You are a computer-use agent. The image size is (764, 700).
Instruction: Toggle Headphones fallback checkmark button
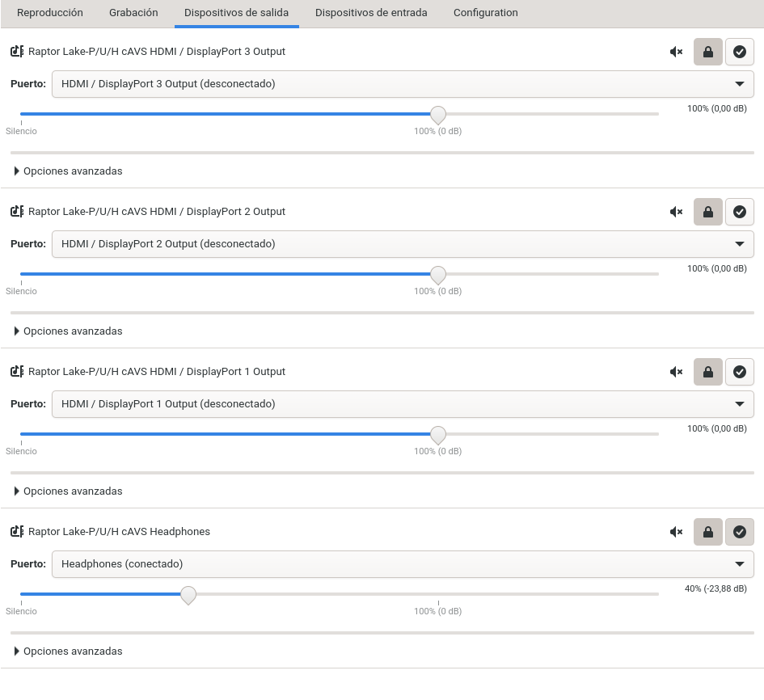[x=740, y=532]
